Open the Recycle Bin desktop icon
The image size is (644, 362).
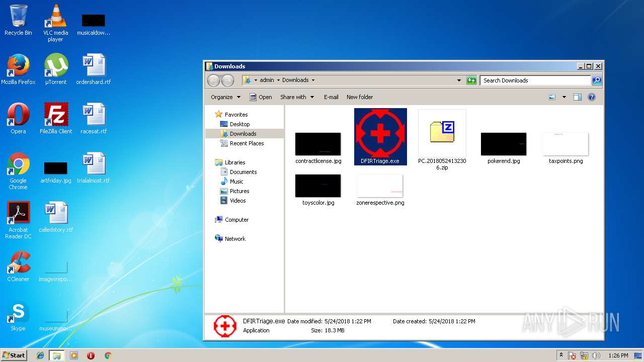coord(18,20)
